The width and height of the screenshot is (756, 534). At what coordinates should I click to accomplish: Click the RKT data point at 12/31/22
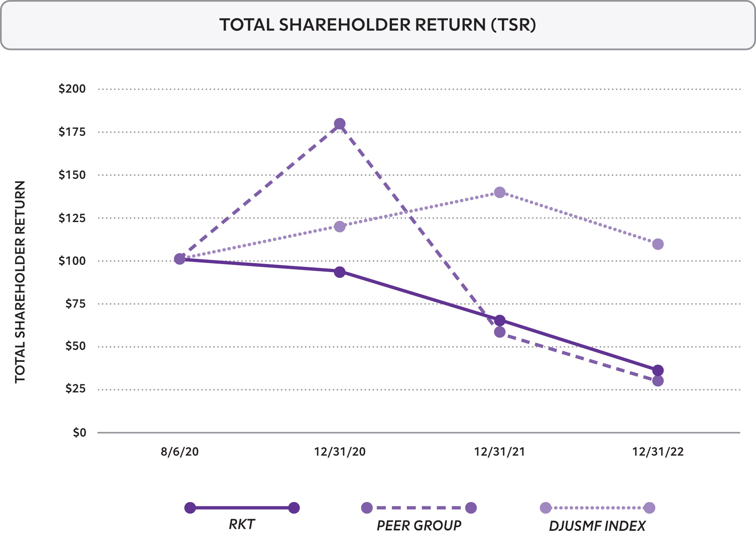point(658,370)
